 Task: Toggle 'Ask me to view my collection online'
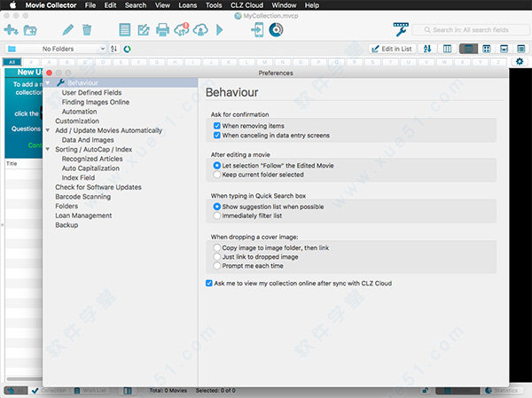click(x=209, y=284)
